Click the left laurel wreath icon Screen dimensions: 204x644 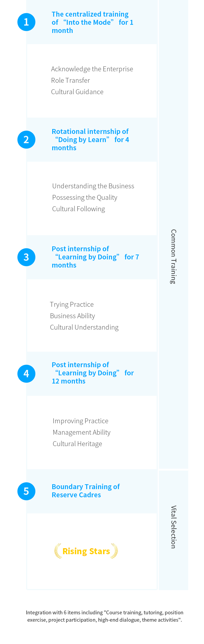pos(58,551)
